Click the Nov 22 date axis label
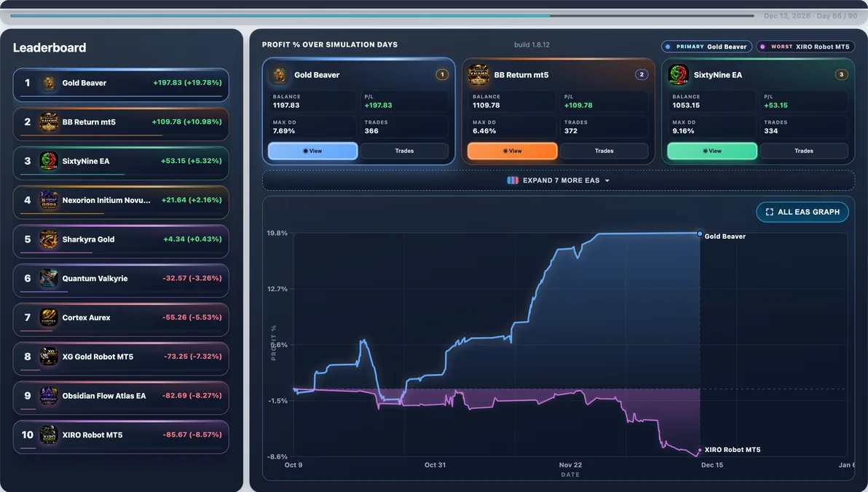 570,465
